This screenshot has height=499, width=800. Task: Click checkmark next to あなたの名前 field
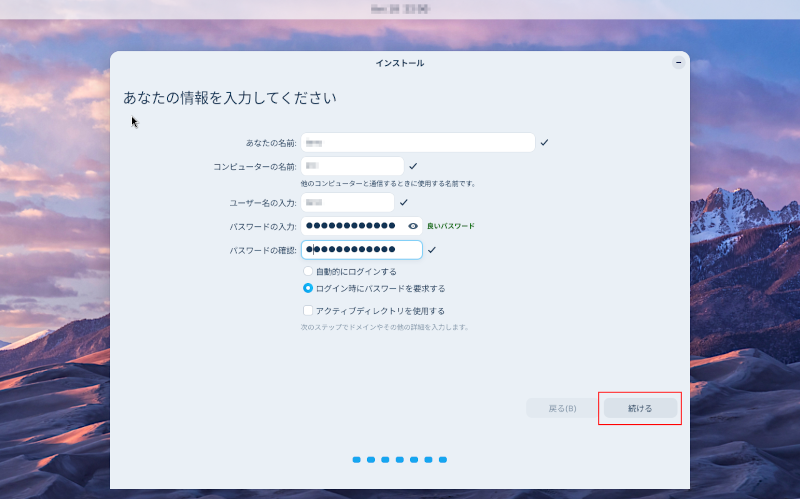[x=544, y=142]
